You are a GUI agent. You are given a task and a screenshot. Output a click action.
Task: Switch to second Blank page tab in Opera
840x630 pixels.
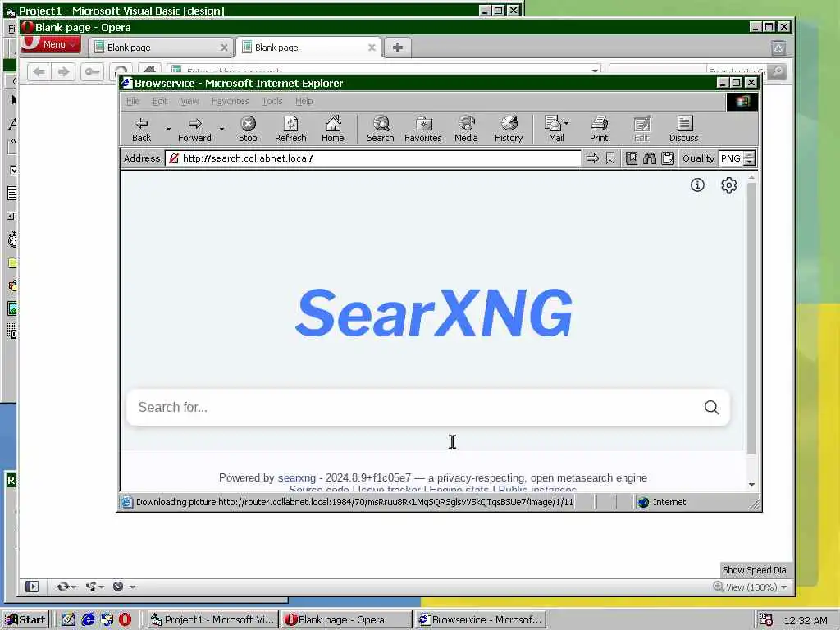pos(303,48)
